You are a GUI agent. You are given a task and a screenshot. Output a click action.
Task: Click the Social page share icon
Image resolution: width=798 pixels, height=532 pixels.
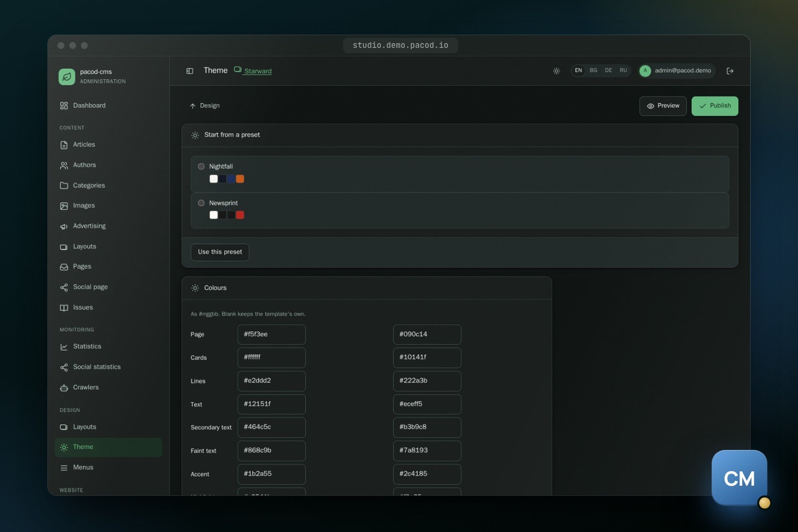[64, 287]
